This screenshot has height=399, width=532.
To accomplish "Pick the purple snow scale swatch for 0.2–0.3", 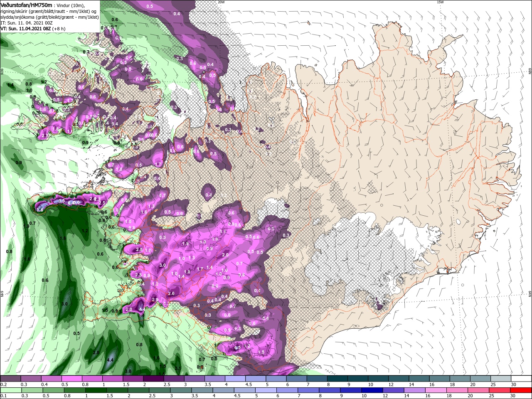I will pos(10,379).
